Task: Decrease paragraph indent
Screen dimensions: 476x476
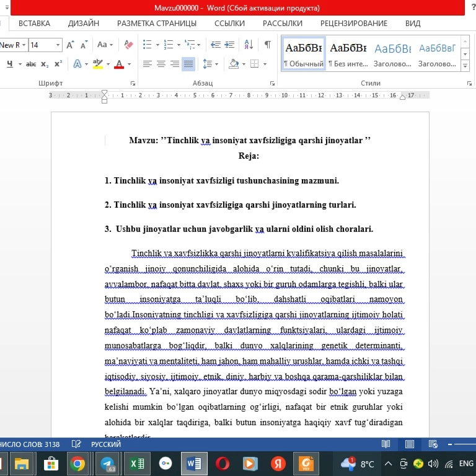Action: (x=216, y=45)
